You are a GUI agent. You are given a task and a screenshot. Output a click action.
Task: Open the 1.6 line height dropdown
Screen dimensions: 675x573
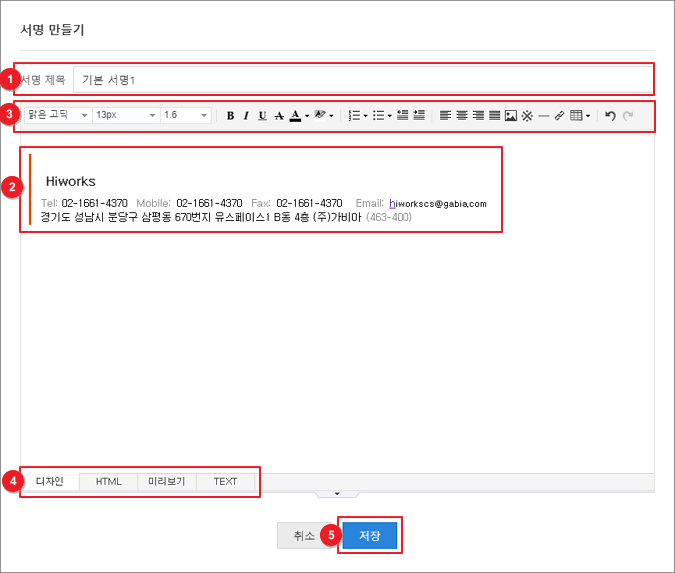coord(186,115)
